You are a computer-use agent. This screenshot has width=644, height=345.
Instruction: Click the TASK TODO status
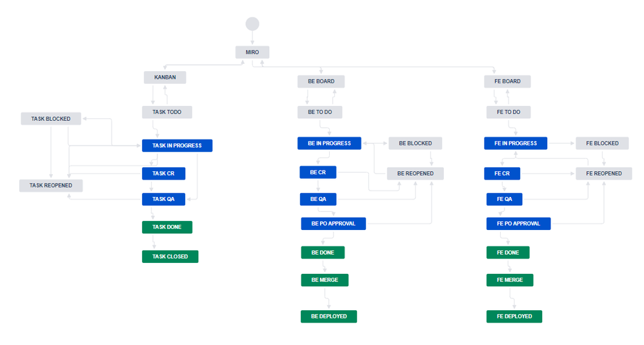pos(166,112)
